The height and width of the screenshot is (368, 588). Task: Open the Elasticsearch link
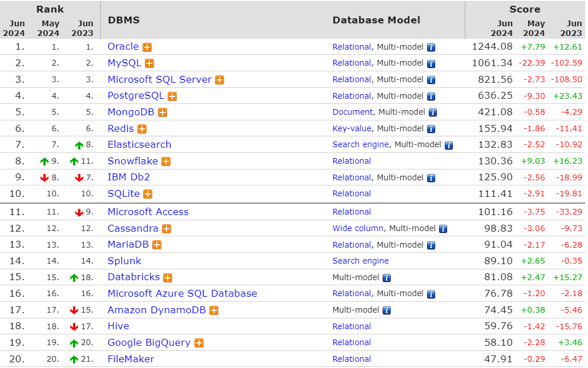140,145
